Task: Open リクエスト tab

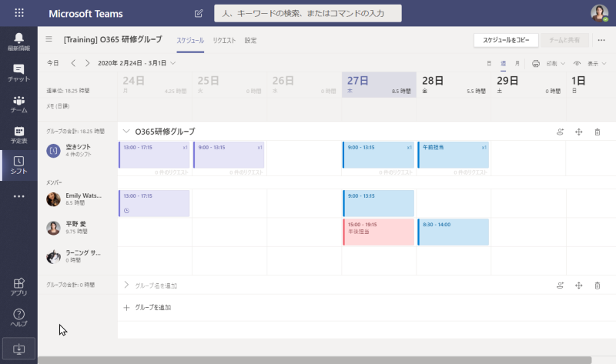Action: (x=224, y=40)
